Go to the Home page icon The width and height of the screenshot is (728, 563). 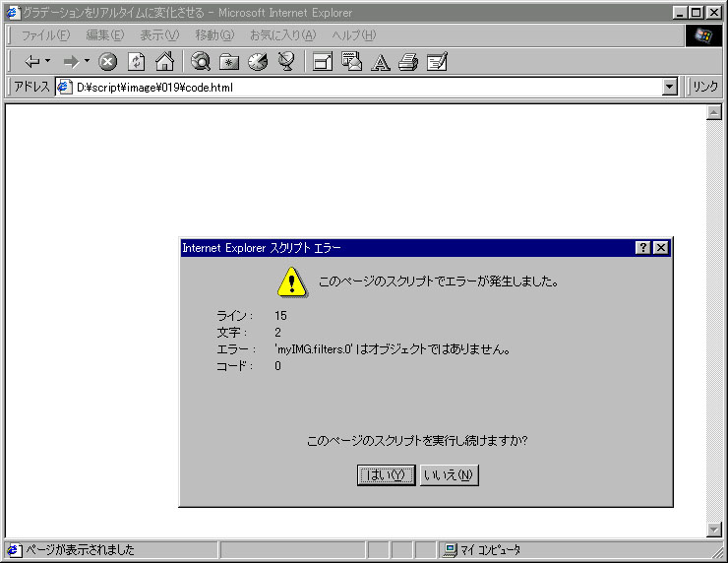tap(165, 61)
